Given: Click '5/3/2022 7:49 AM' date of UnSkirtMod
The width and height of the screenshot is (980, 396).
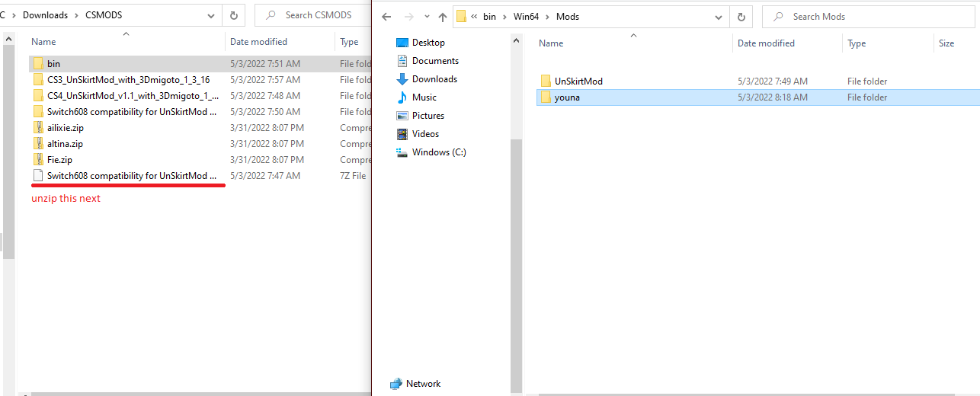Looking at the screenshot, I should coord(773,81).
